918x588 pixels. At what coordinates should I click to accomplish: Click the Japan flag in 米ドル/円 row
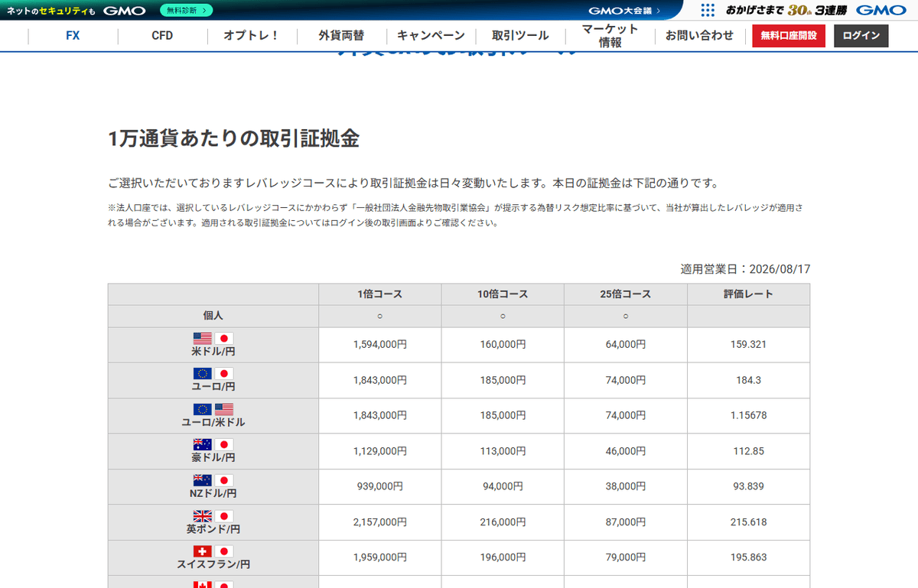coord(223,338)
